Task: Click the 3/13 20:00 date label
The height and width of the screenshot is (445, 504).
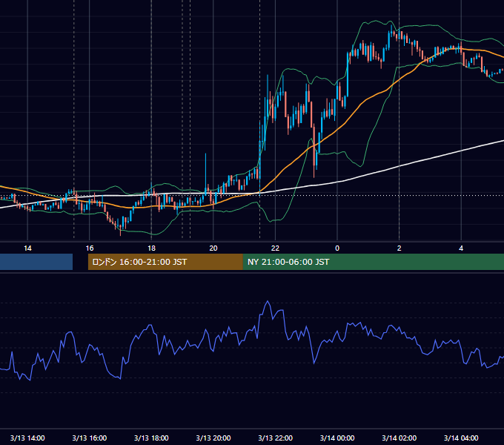Action: [213, 438]
